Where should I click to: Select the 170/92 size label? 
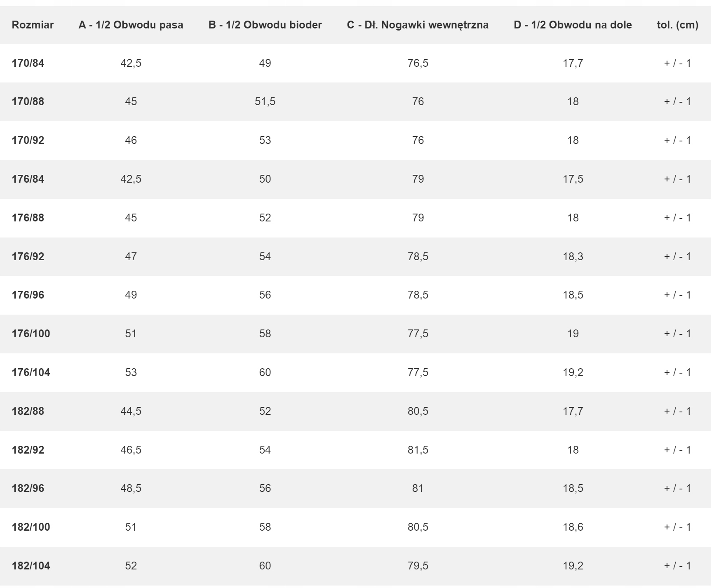28,140
